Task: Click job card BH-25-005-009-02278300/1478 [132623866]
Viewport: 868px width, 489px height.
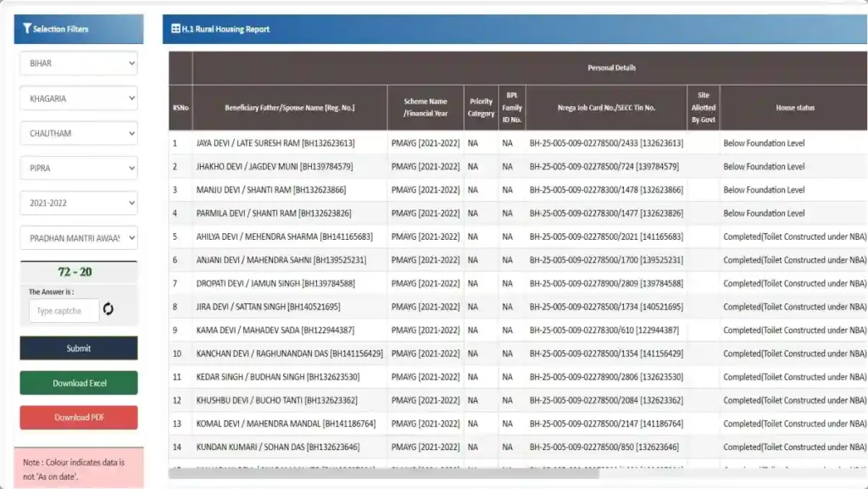Action: click(606, 190)
